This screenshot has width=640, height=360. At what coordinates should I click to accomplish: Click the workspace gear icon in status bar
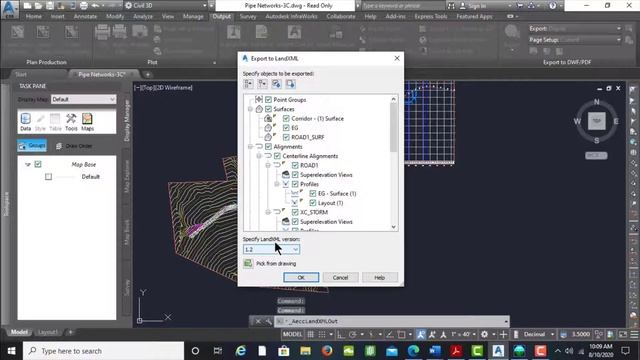(484, 334)
